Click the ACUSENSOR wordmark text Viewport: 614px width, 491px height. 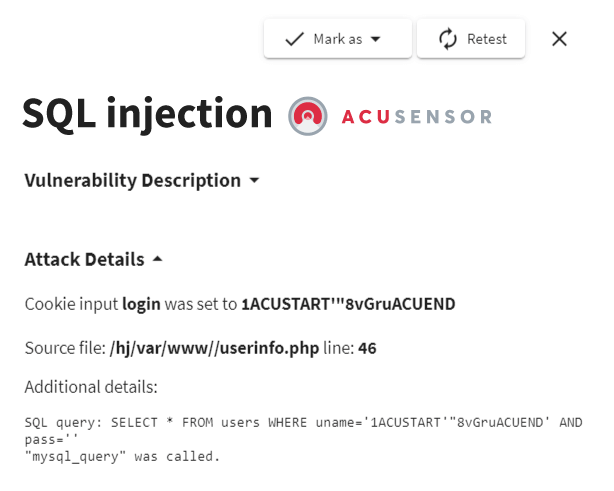point(416,117)
